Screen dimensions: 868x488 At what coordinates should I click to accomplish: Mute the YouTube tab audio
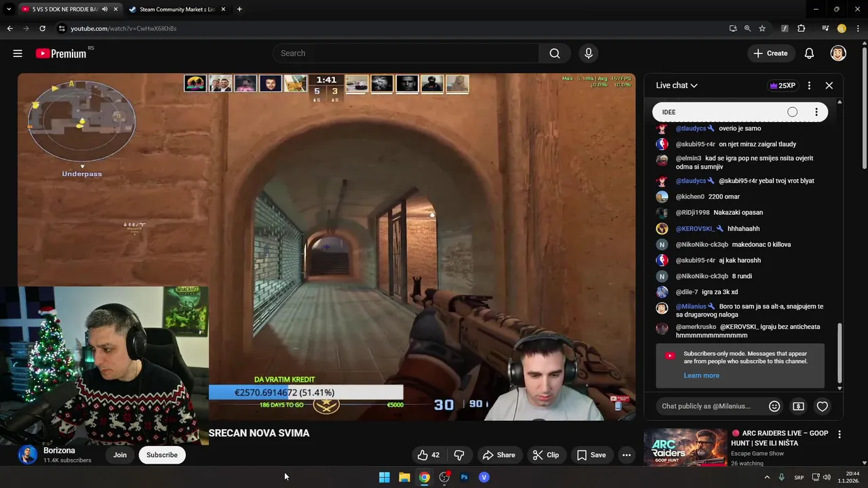click(104, 9)
